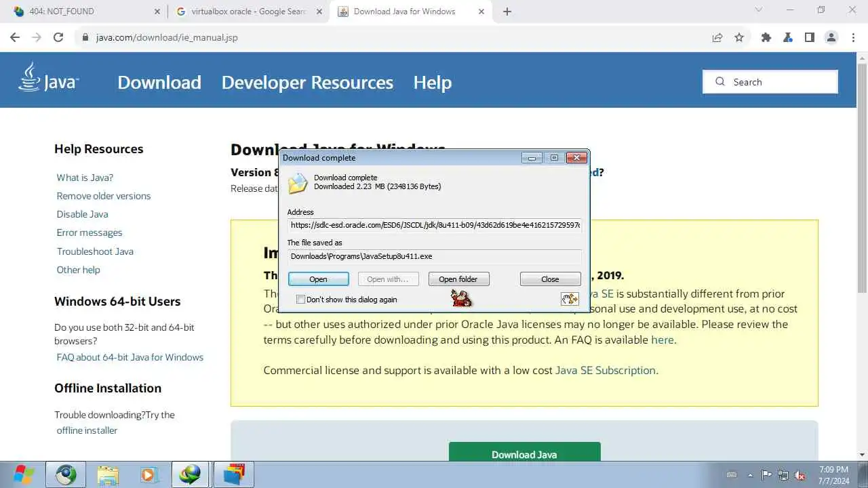Close the Download Java for Windows tab
The height and width of the screenshot is (488, 868).
coord(482,12)
